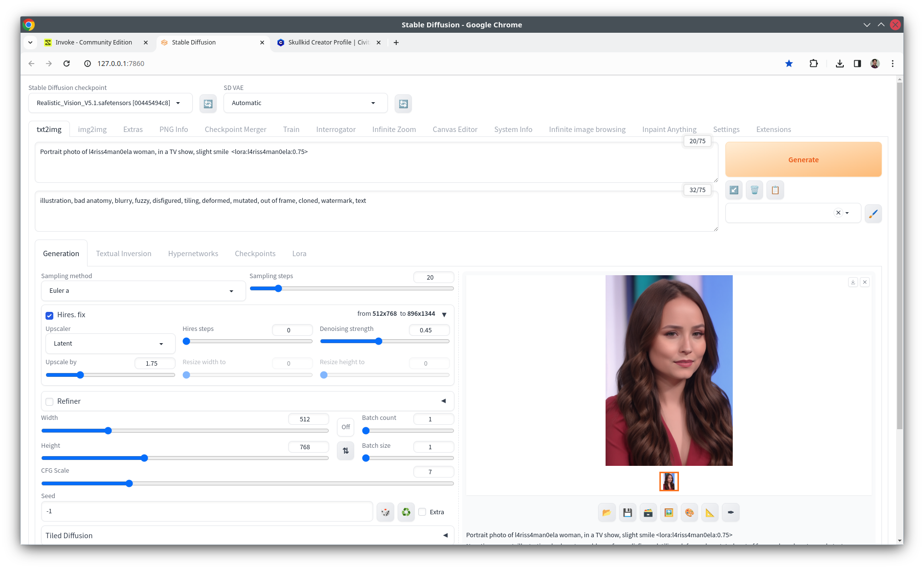Image resolution: width=924 pixels, height=569 pixels.
Task: Go to the Settings tab
Action: tap(726, 130)
